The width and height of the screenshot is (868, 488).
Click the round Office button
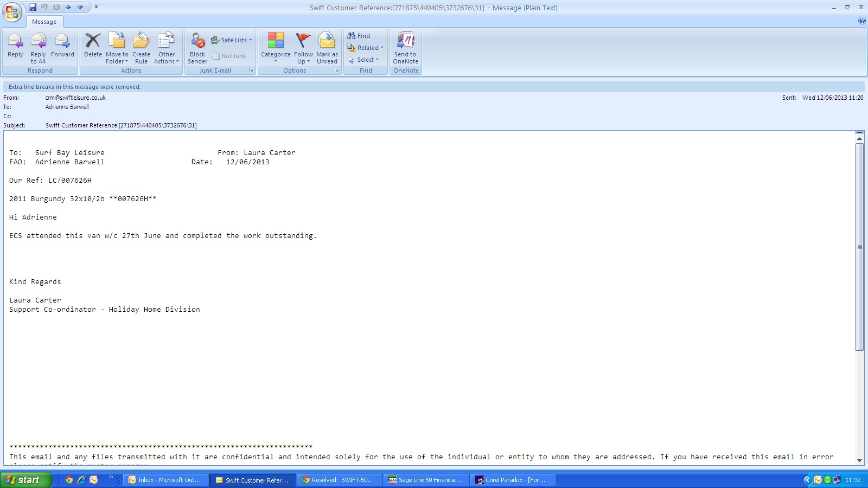click(12, 11)
